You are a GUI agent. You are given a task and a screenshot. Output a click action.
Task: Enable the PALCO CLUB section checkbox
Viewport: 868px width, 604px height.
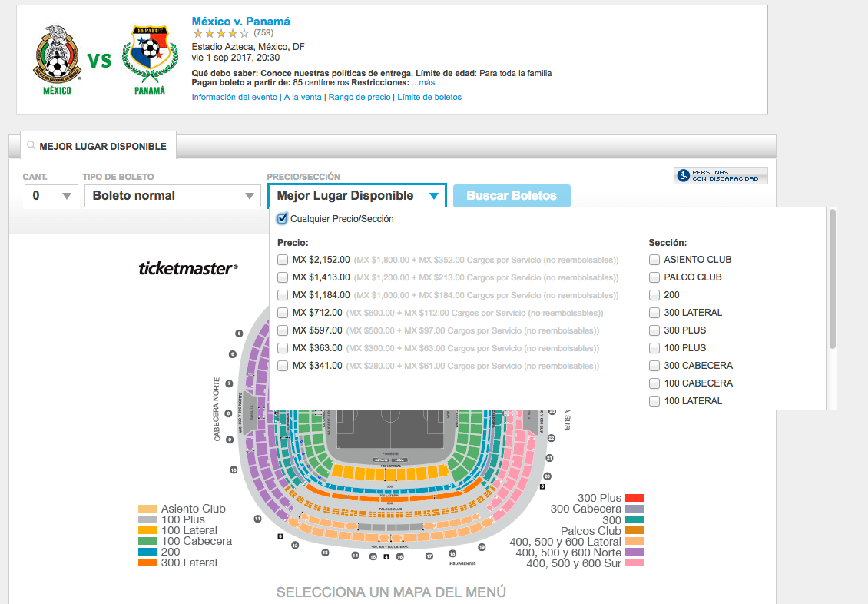click(x=654, y=277)
